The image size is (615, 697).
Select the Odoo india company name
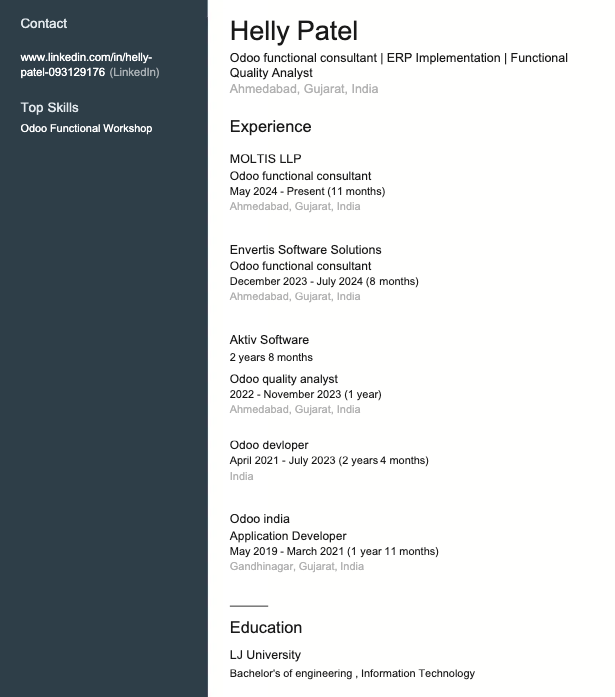click(x=260, y=519)
